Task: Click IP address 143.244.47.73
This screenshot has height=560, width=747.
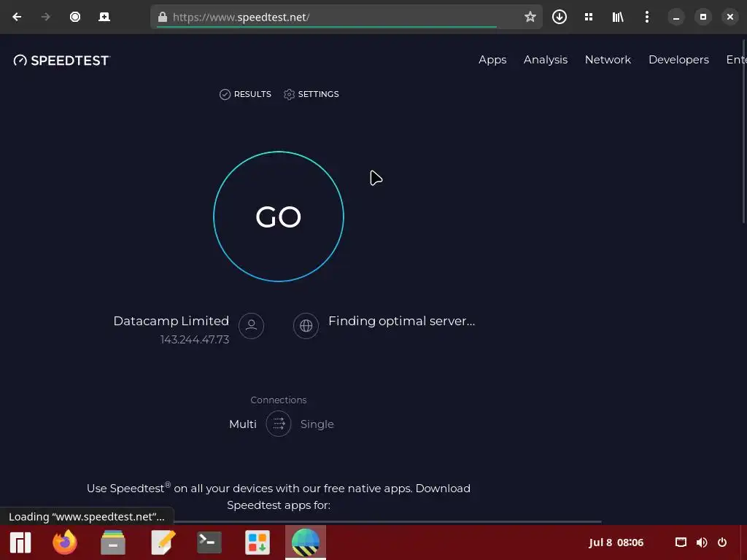Action: tap(194, 340)
